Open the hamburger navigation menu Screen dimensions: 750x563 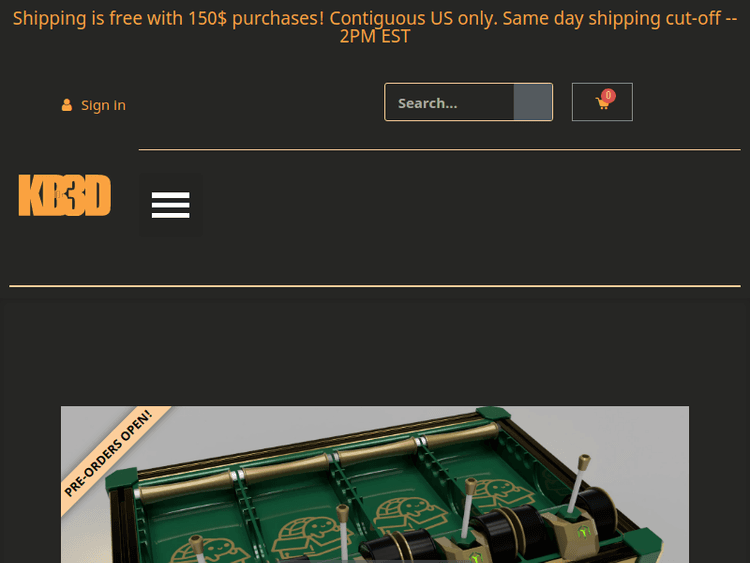click(x=170, y=205)
